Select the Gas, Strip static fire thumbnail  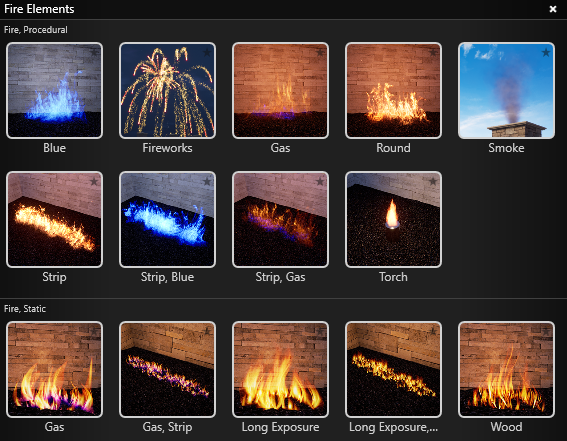pos(167,369)
